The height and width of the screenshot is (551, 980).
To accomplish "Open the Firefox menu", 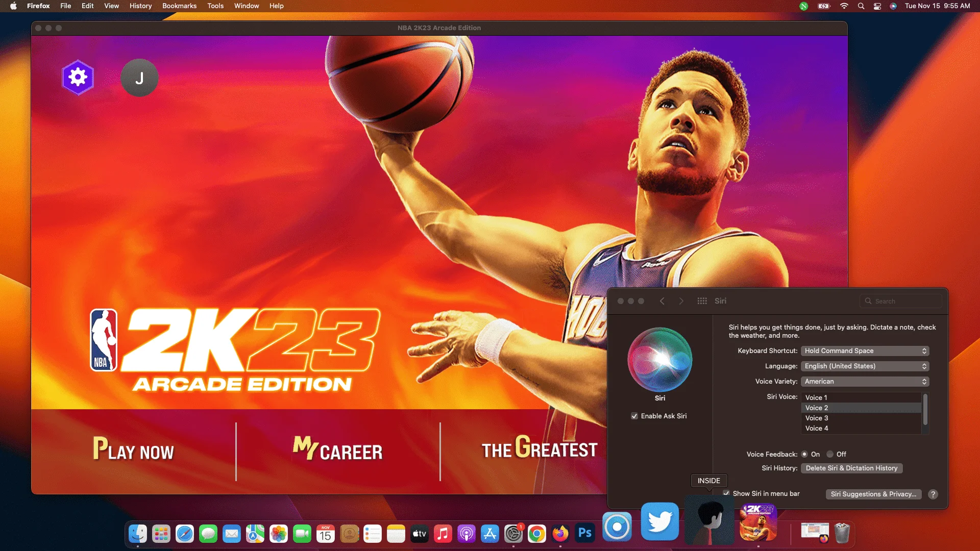I will 38,6.
